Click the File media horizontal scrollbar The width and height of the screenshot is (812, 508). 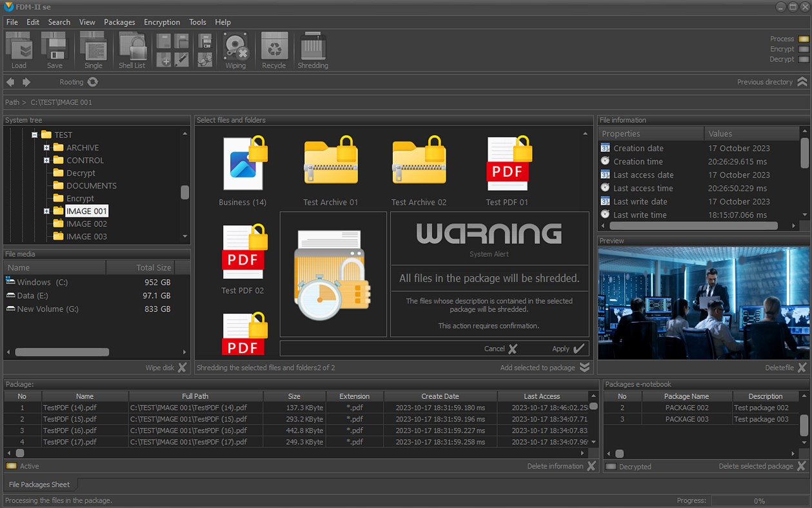coord(62,352)
